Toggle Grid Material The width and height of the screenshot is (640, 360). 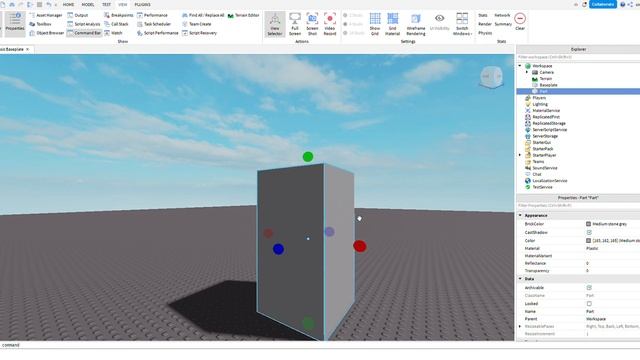coord(392,24)
